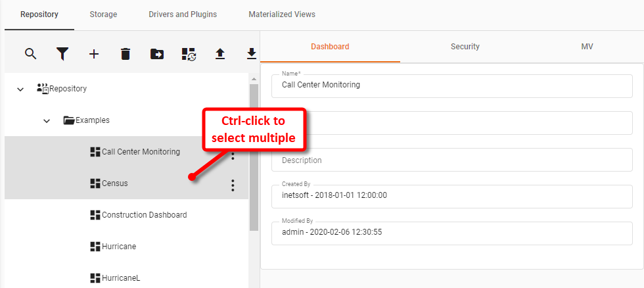The image size is (644, 288).
Task: Click the tree scrollbar up arrow
Action: (x=254, y=79)
